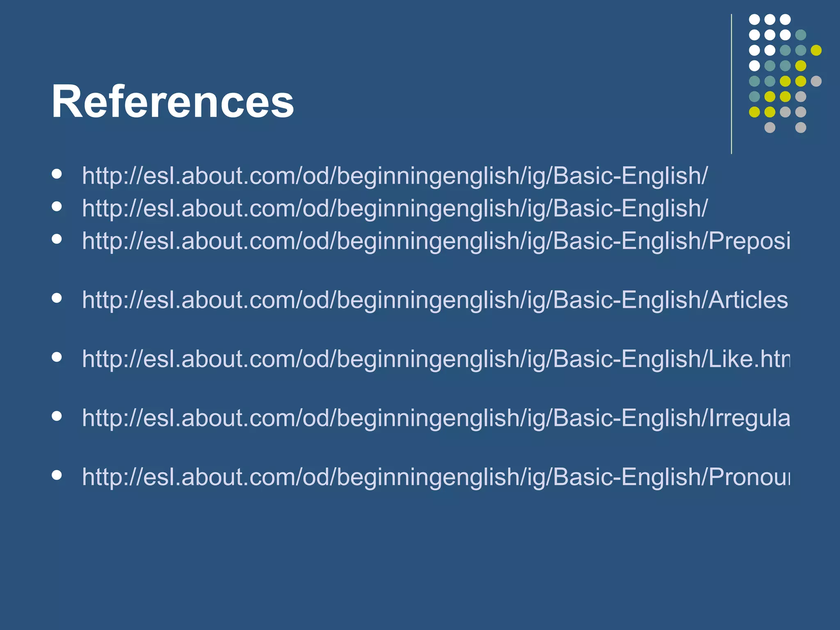The width and height of the screenshot is (840, 630).
Task: Click the bullet before the Preposi link
Action: point(57,239)
